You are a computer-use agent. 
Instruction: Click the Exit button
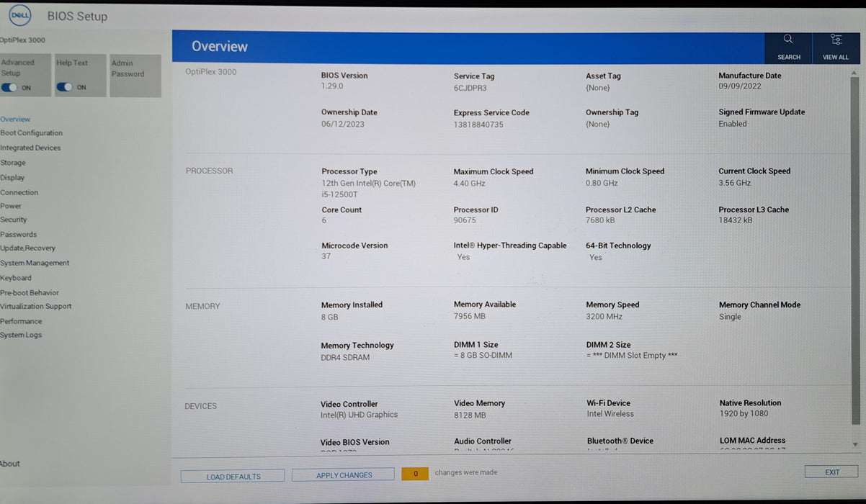(x=832, y=472)
